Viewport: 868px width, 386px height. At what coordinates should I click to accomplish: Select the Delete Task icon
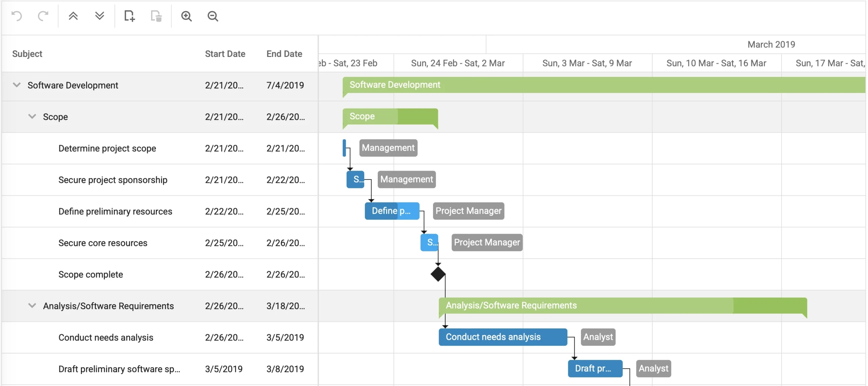156,16
